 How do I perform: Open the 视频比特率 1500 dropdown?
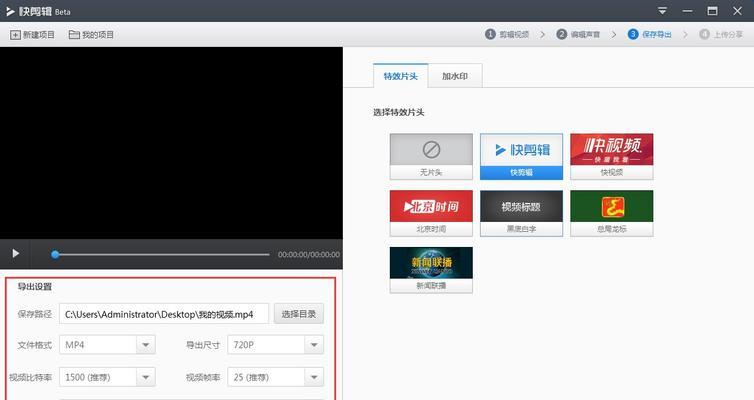pyautogui.click(x=107, y=377)
